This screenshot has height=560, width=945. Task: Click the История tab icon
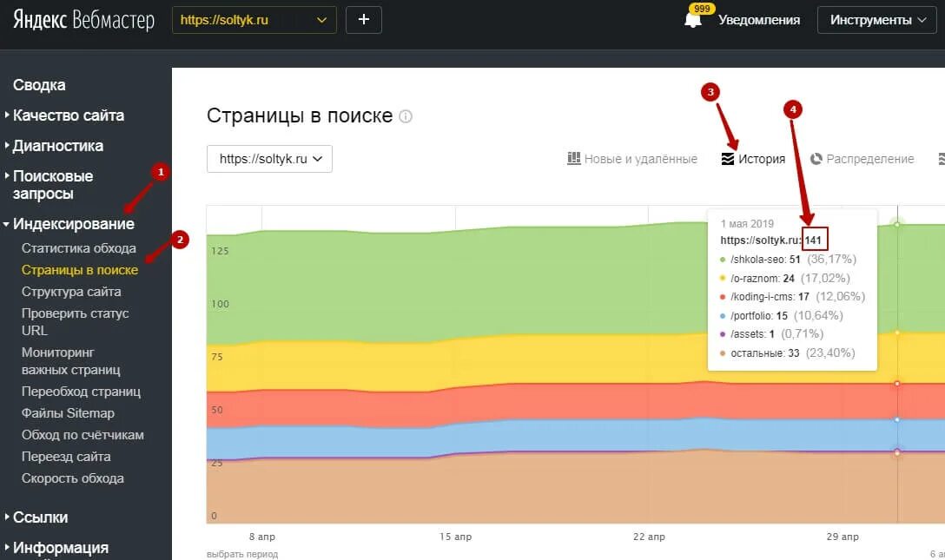click(728, 159)
